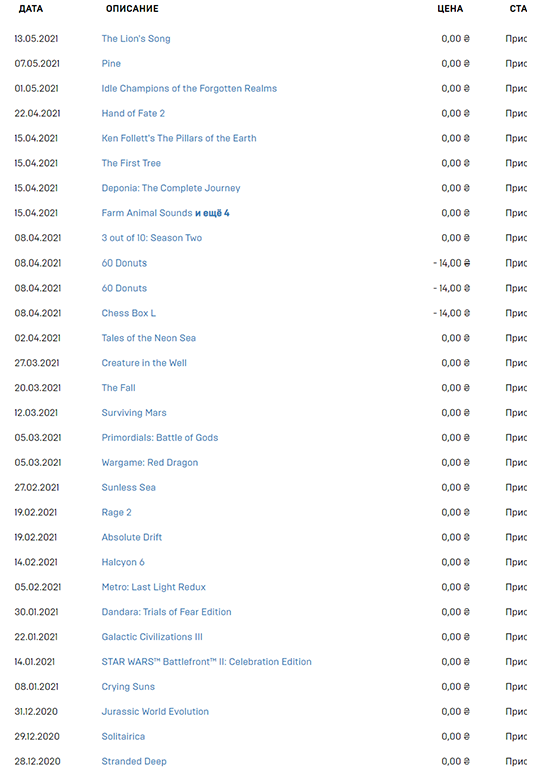Image resolution: width=537 pixels, height=779 pixels.
Task: Open the Chess Box L transaction
Action: pos(128,313)
